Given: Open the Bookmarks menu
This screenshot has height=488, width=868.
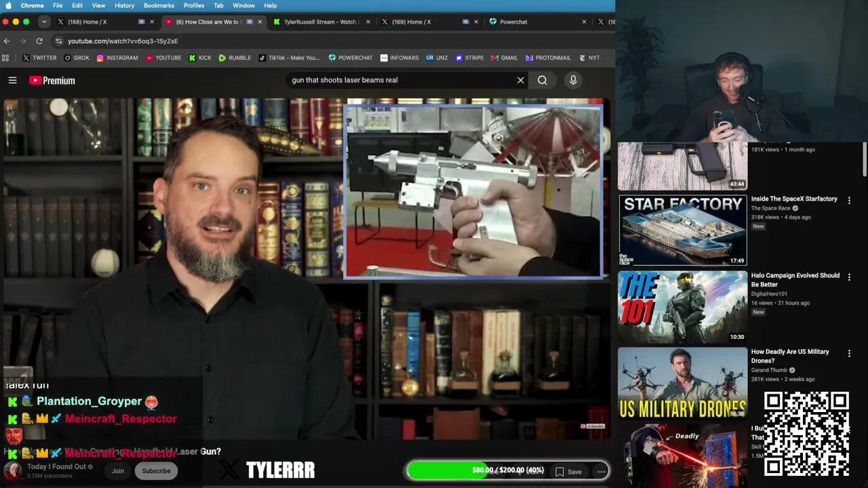Looking at the screenshot, I should [x=159, y=5].
